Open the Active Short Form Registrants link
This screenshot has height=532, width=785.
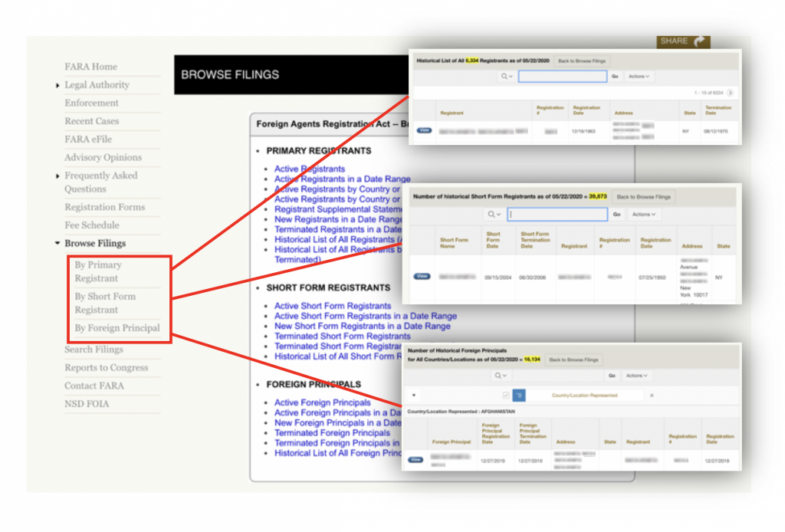point(333,306)
